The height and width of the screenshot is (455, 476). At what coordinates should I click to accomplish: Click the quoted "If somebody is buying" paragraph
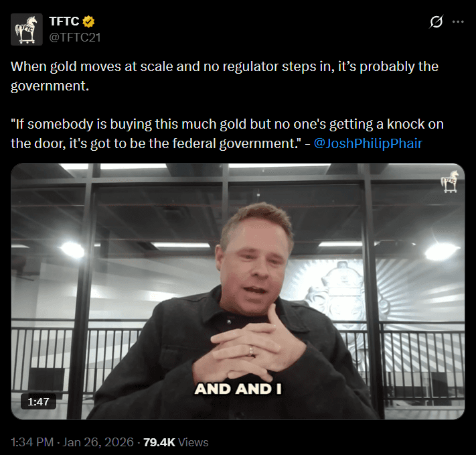227,134
